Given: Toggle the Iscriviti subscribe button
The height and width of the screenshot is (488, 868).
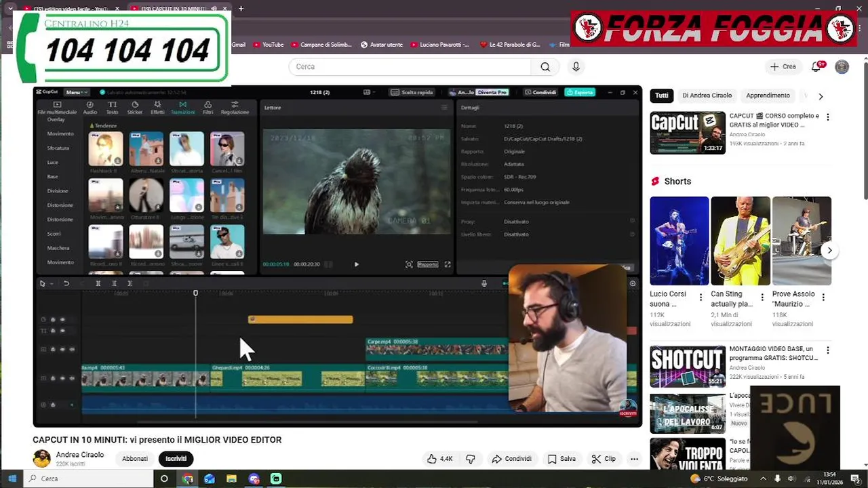Looking at the screenshot, I should [176, 459].
